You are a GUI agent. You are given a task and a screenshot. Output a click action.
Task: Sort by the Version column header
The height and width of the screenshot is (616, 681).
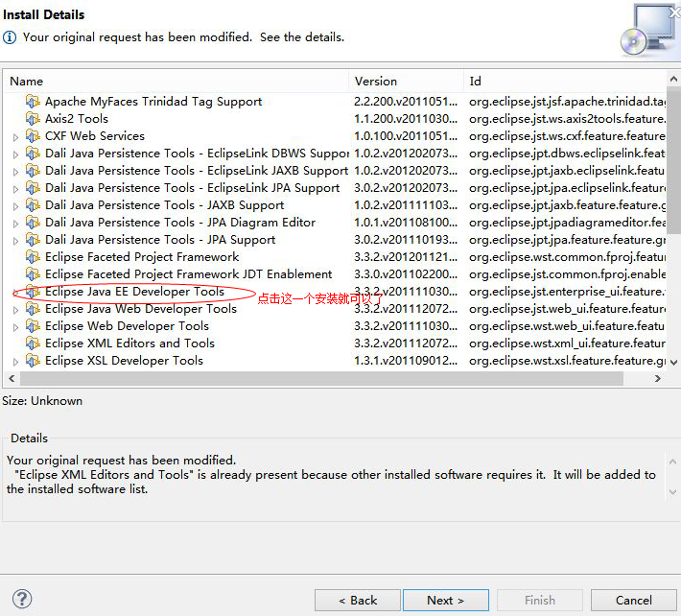(x=406, y=82)
